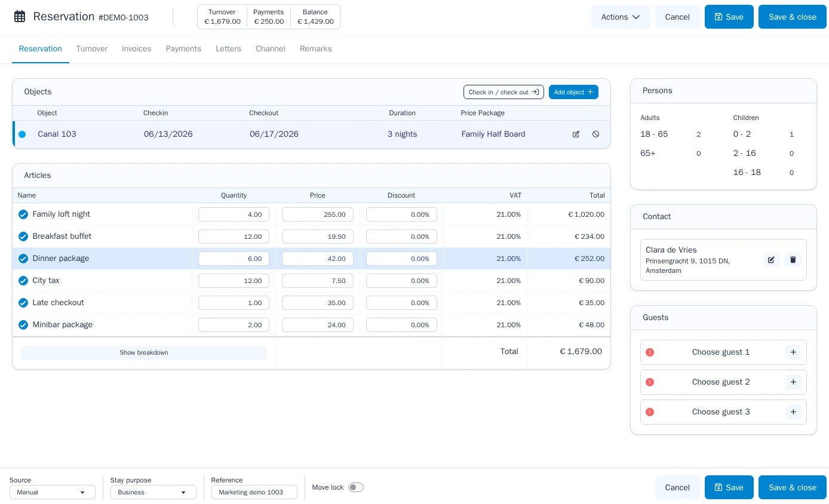Delete contact Clara de Vries
829x504 pixels.
[793, 260]
